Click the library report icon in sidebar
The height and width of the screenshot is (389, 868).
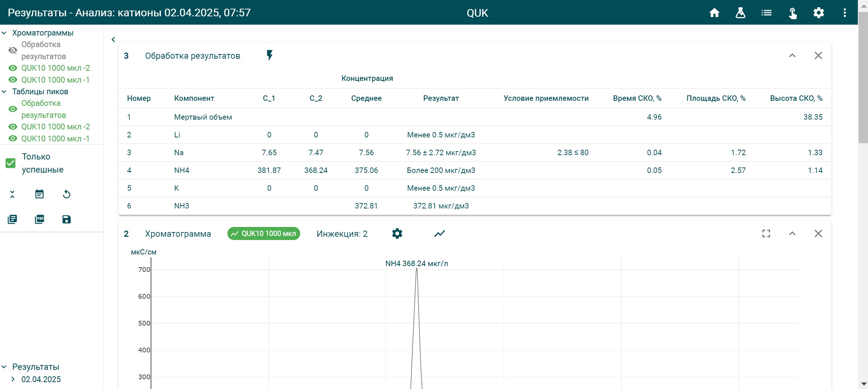coord(12,219)
